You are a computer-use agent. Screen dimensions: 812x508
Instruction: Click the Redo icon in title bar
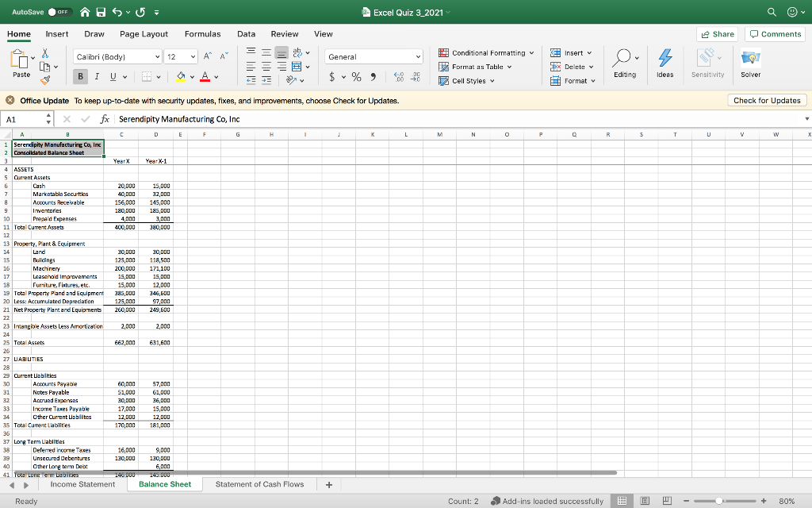(140, 12)
